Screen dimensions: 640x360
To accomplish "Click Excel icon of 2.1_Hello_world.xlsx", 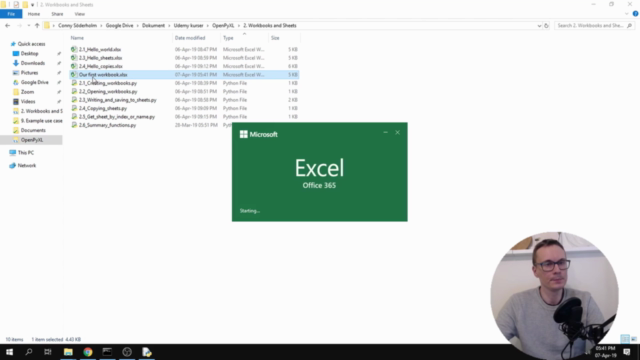I will [73, 49].
